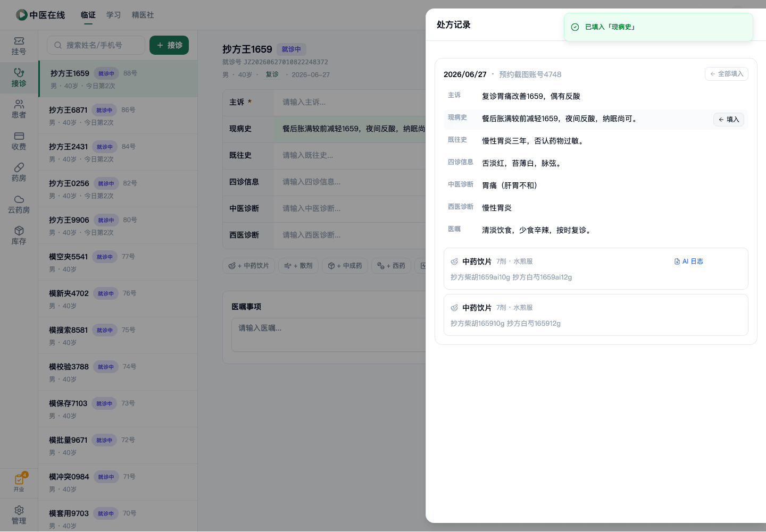
Task: Select patient 抄方王6871 in list
Action: [118, 116]
